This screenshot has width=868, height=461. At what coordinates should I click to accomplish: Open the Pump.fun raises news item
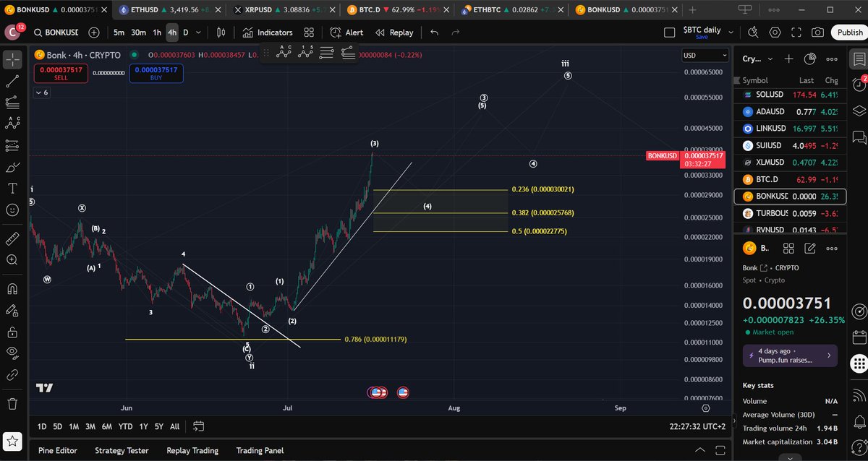coord(790,355)
